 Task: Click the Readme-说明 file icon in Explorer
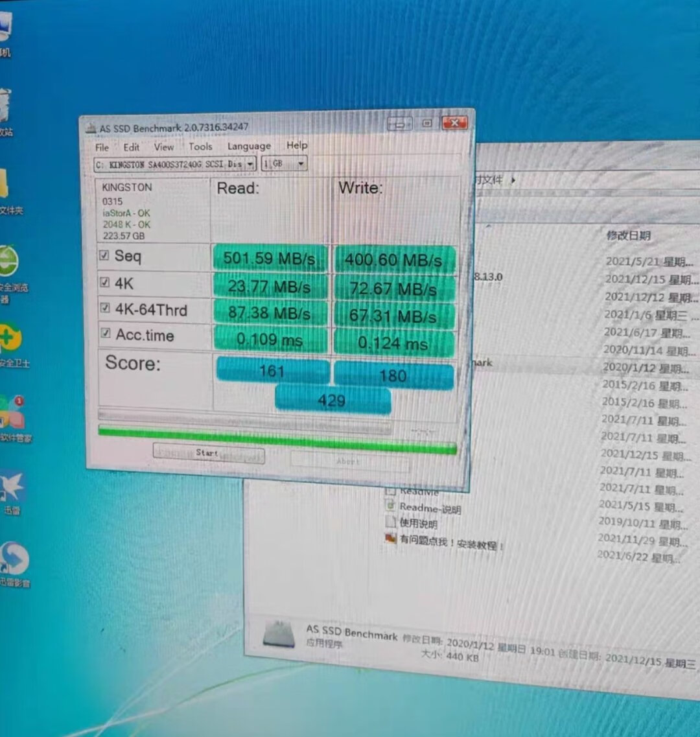390,506
